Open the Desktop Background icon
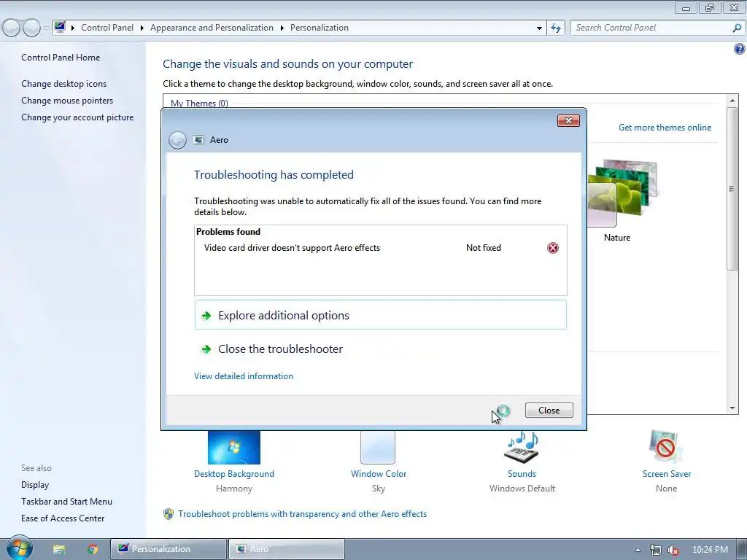Image resolution: width=747 pixels, height=560 pixels. click(x=234, y=447)
